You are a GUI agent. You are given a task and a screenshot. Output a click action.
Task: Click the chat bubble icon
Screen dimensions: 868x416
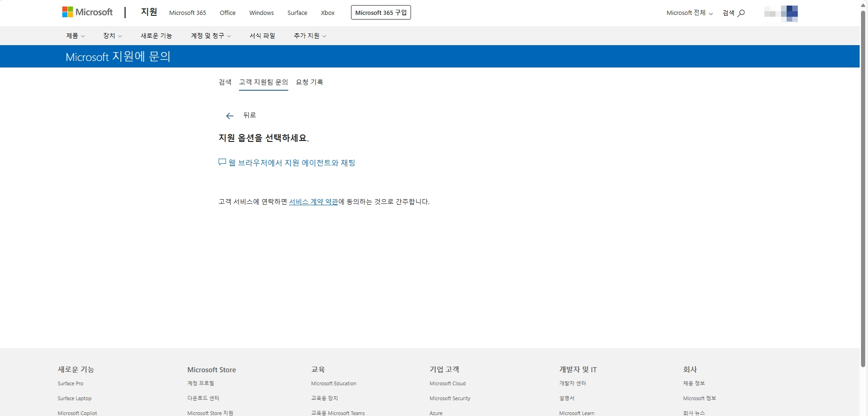(222, 162)
